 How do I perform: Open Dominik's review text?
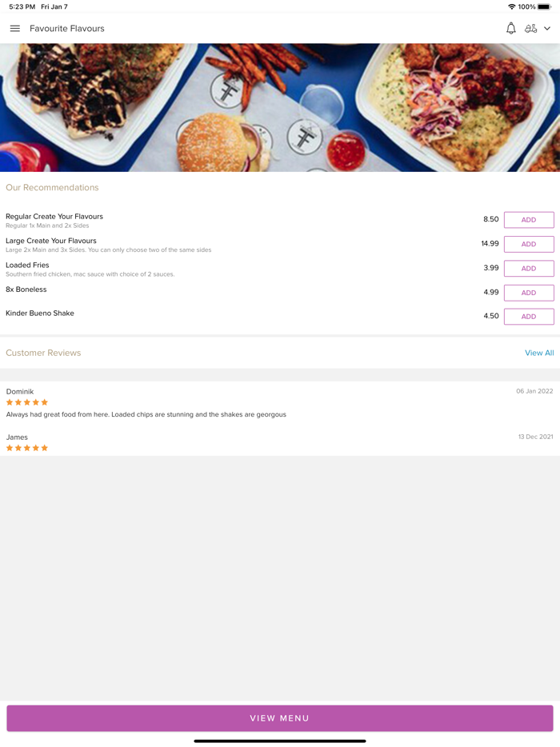pyautogui.click(x=146, y=414)
